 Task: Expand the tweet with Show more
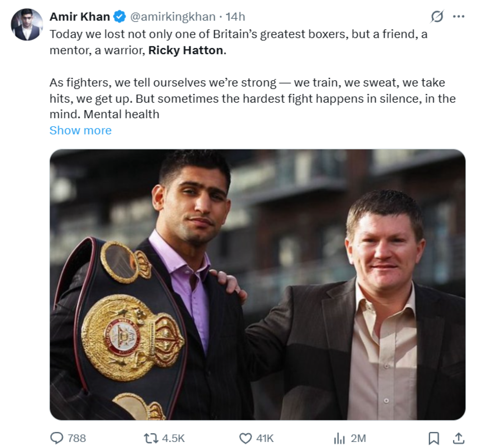click(x=80, y=131)
